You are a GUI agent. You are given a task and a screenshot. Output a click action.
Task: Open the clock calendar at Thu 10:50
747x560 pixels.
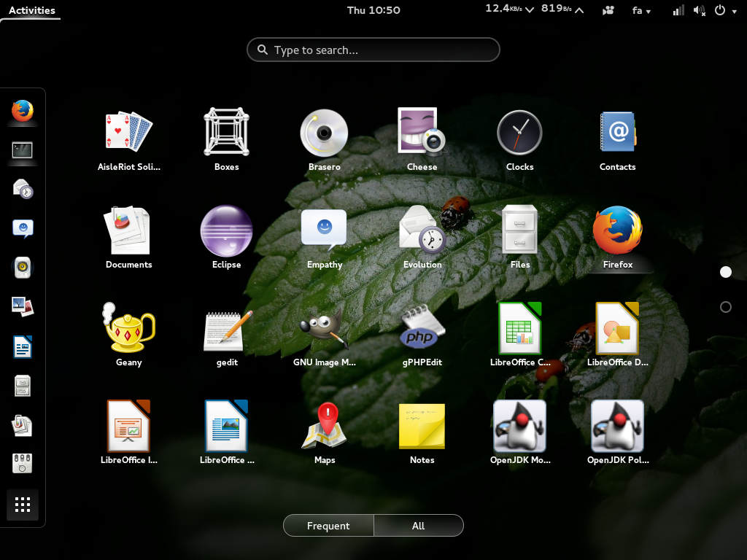point(373,10)
